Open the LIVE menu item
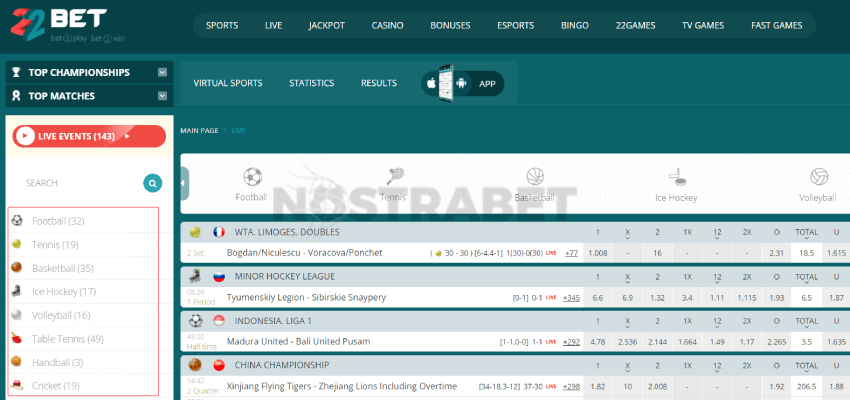This screenshot has width=850, height=400. pyautogui.click(x=273, y=25)
